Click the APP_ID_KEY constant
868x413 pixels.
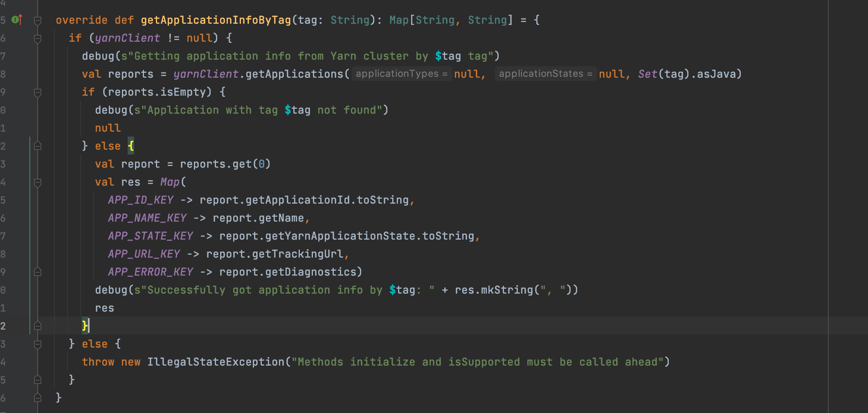141,200
